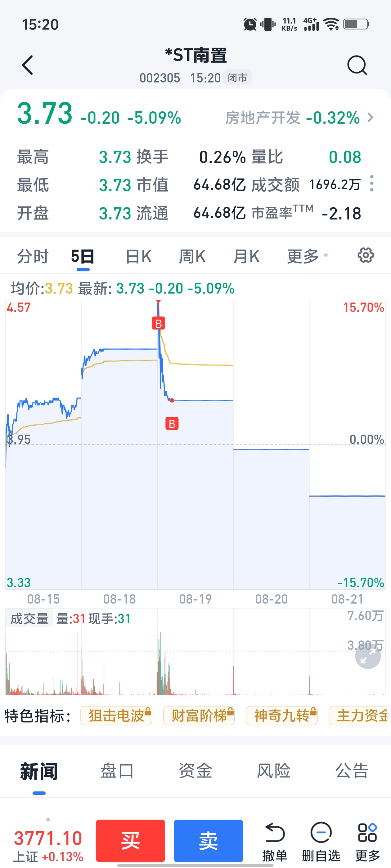This screenshot has height=868, width=391.
Task: Open 房地产开发 sector chevron
Action: point(371,117)
